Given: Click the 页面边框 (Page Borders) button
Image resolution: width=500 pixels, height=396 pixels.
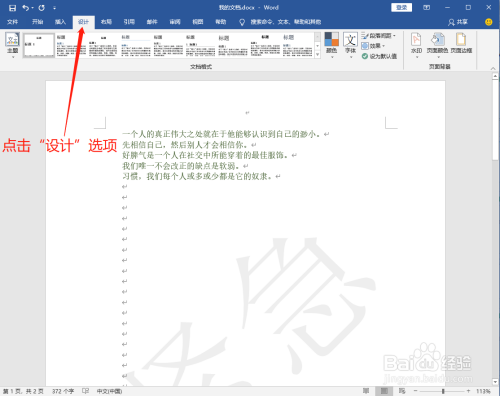Looking at the screenshot, I should (x=461, y=43).
